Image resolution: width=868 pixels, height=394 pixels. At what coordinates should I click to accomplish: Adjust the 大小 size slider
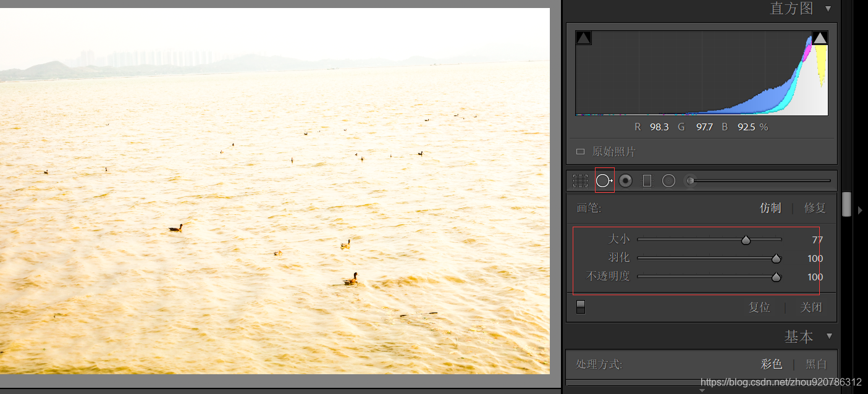pyautogui.click(x=746, y=240)
